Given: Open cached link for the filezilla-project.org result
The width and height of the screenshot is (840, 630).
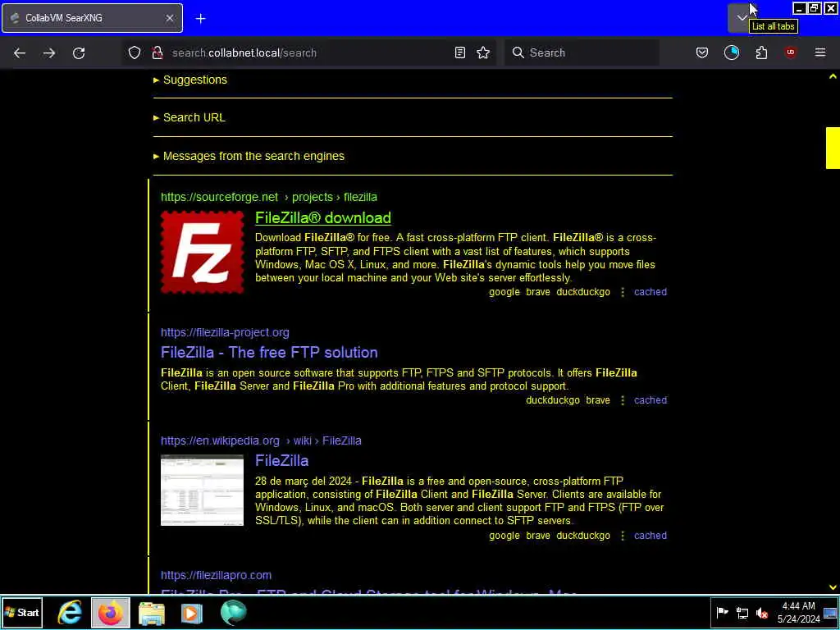Looking at the screenshot, I should point(651,400).
